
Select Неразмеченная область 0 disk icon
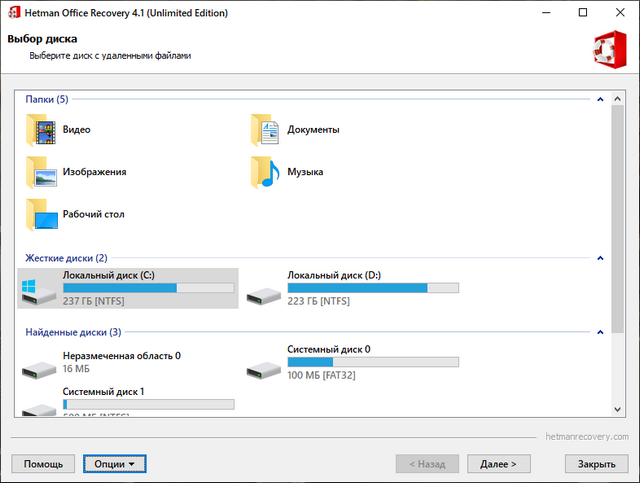click(37, 367)
